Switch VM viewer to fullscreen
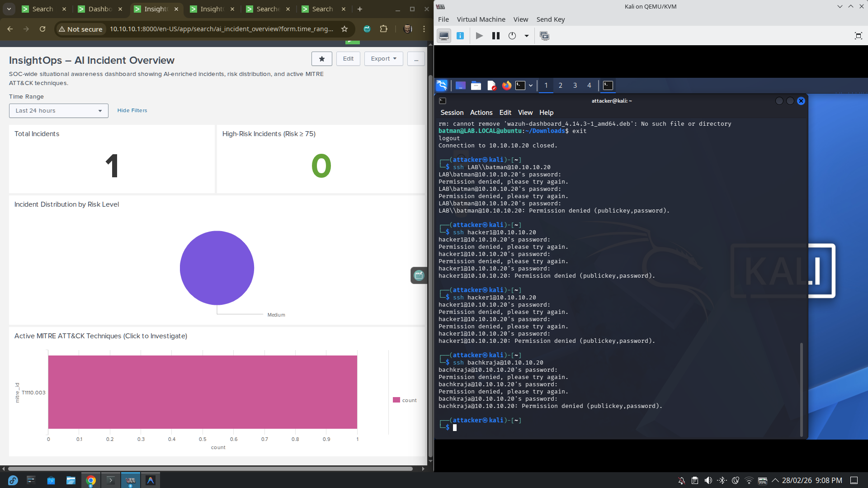This screenshot has width=868, height=488. click(x=858, y=36)
